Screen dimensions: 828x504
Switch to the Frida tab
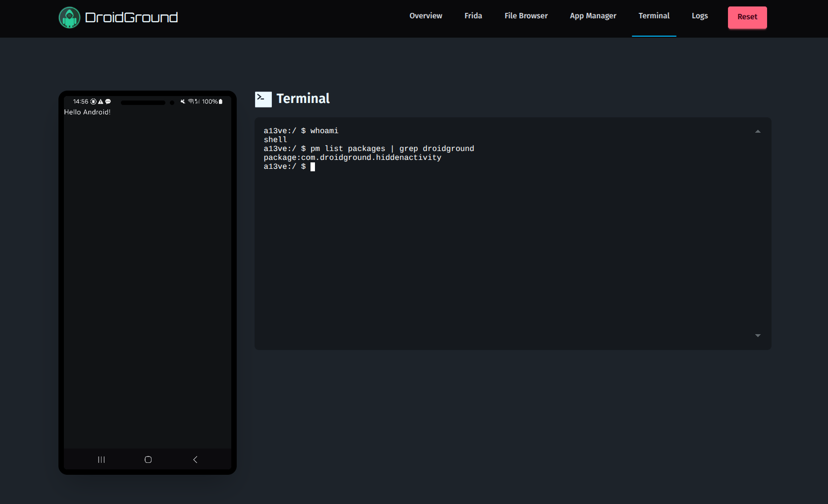473,16
